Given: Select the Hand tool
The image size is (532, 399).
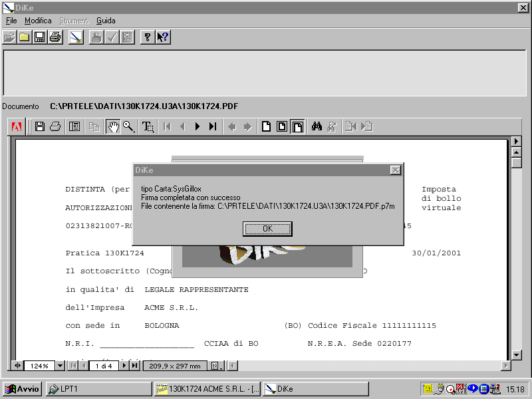Looking at the screenshot, I should (x=113, y=127).
